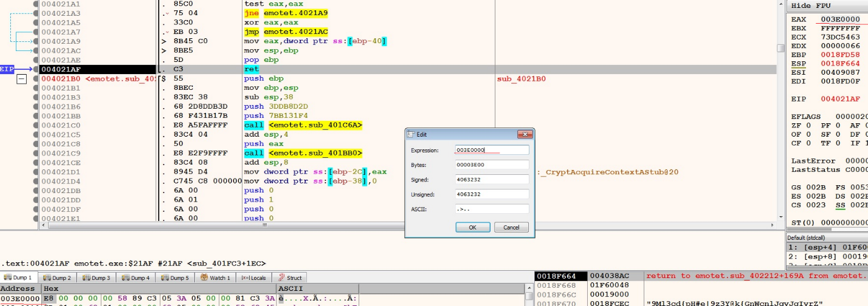Select the EDI register value 0018FD0F

click(x=841, y=81)
